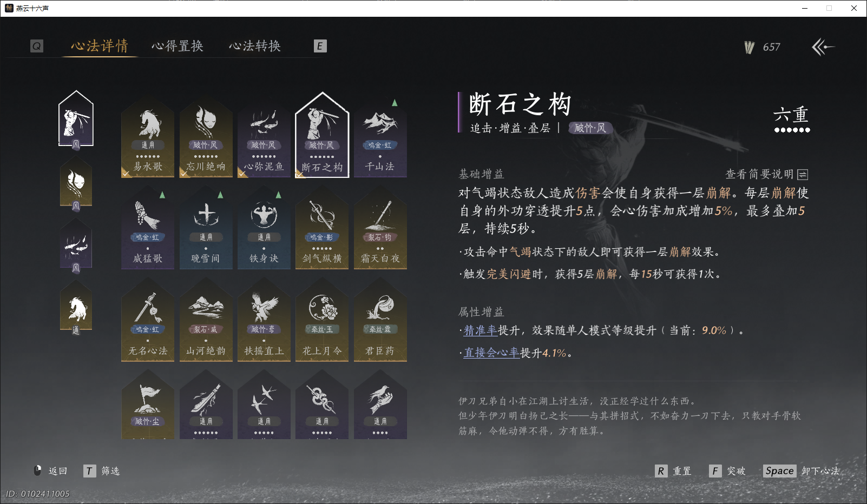867x504 pixels.
Task: Click the 重置 reset button
Action: [x=673, y=471]
